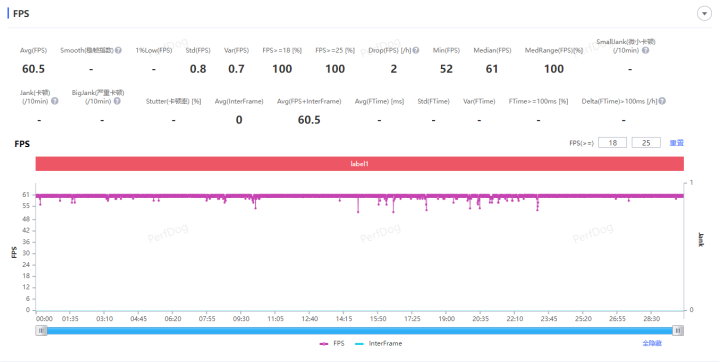Click the 00:00 time axis label
The height and width of the screenshot is (362, 720).
pyautogui.click(x=44, y=318)
